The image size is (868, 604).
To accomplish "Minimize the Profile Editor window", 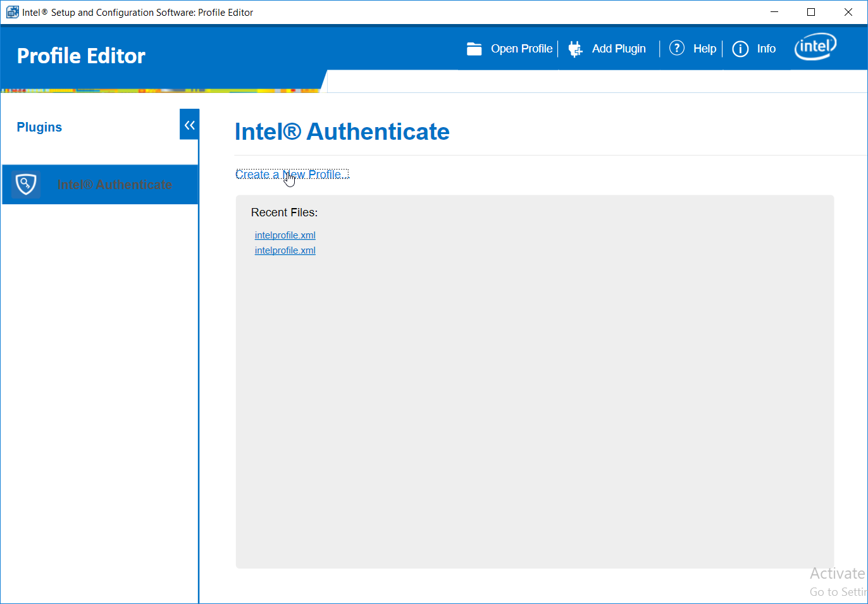I will [x=774, y=12].
